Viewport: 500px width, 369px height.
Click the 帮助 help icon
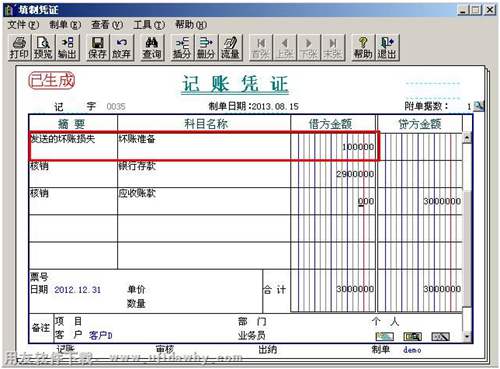pos(363,48)
